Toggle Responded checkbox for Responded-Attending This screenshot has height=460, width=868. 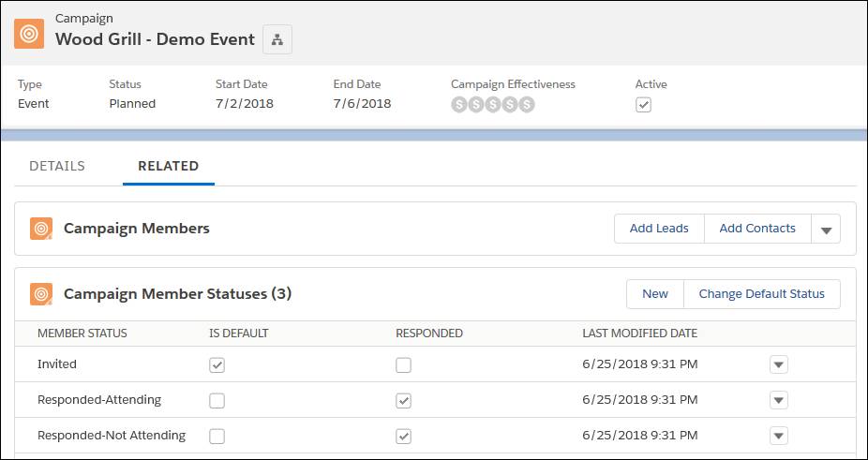click(x=404, y=401)
